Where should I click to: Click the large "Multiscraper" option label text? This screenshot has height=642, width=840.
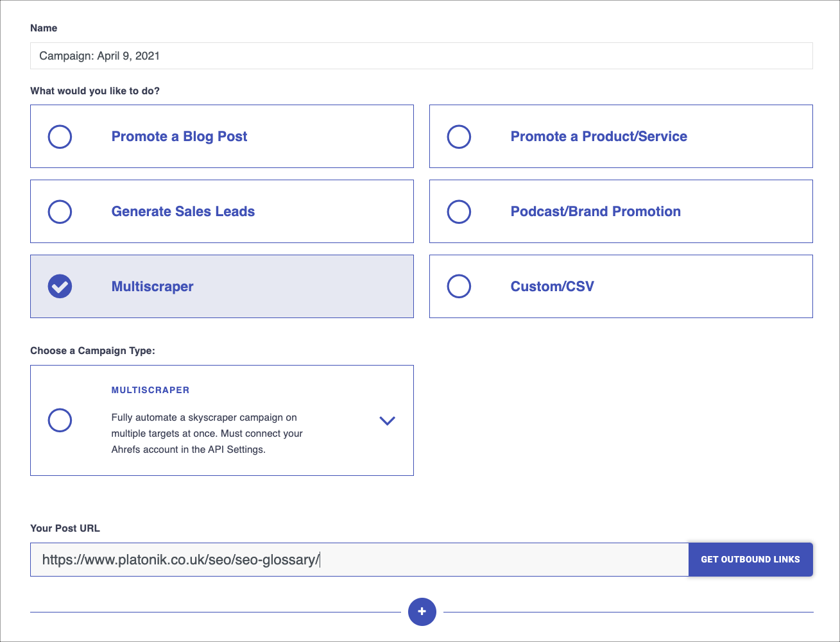pos(152,287)
